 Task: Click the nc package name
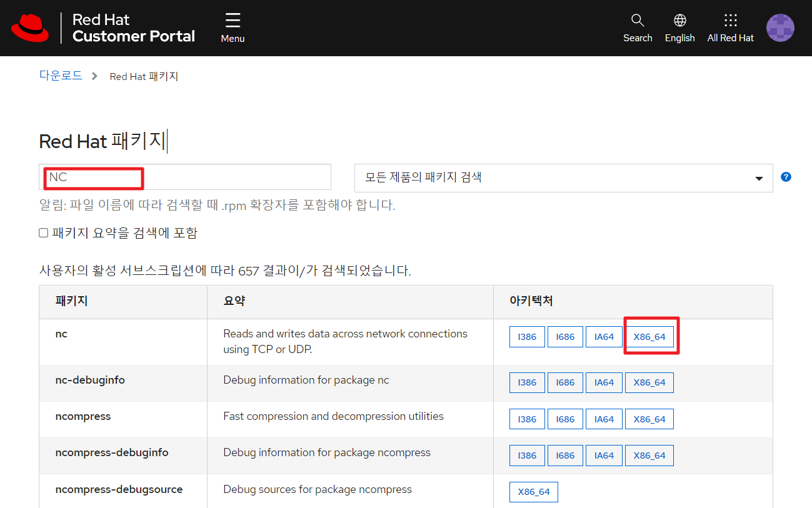click(x=61, y=334)
